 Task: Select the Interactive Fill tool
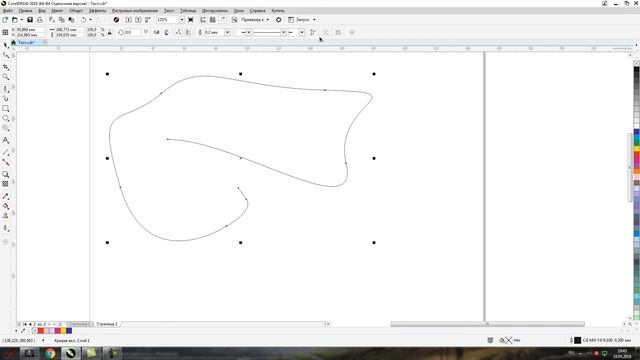click(6, 206)
